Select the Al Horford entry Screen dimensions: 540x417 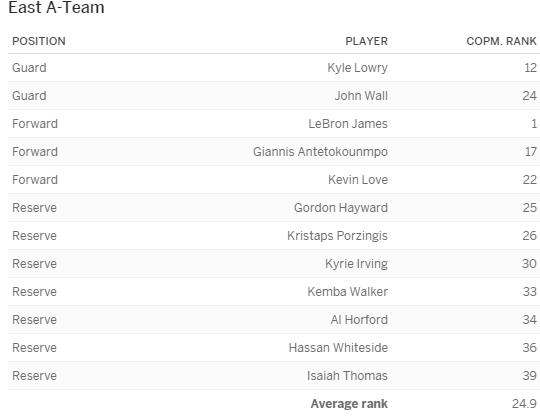(359, 320)
